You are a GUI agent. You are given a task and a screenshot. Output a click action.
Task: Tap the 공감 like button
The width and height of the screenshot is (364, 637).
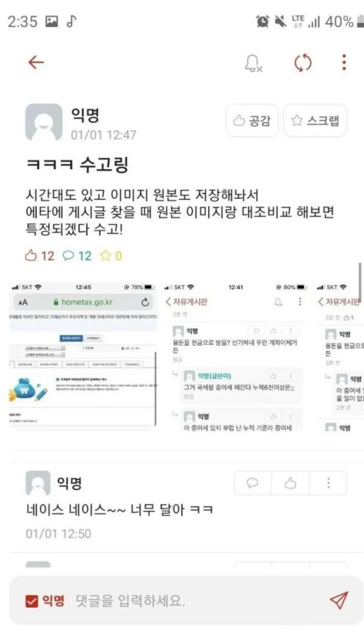tap(252, 120)
